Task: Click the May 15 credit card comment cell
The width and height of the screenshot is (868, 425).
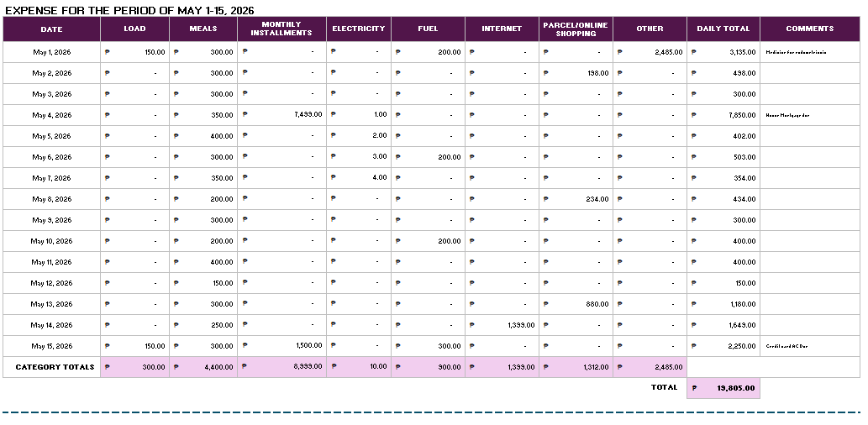Action: (x=810, y=346)
